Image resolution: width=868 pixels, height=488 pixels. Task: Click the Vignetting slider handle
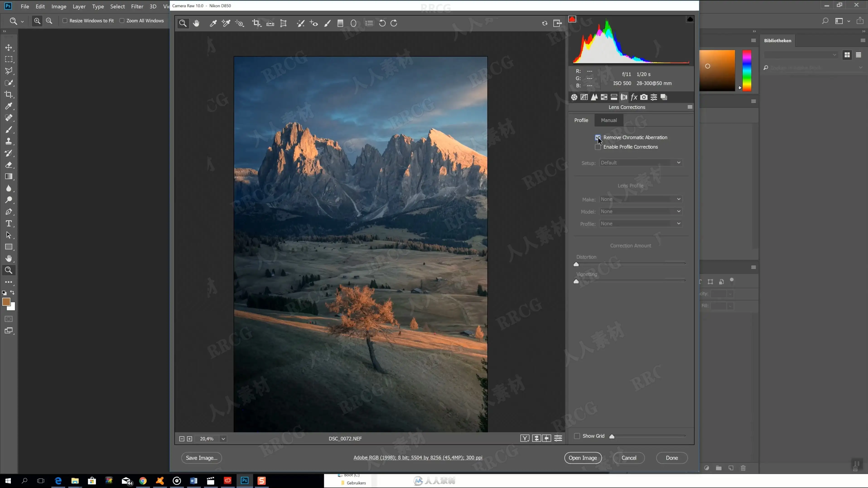pos(576,282)
